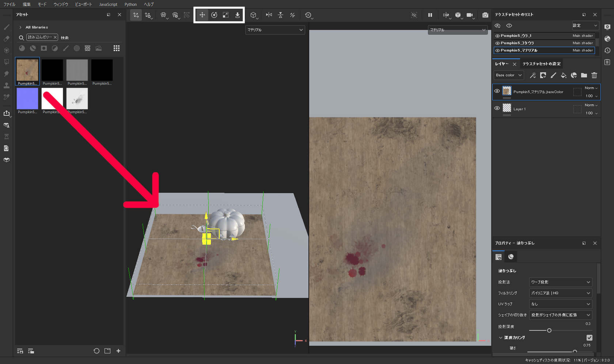Select the blue normal map Pumpkin5 thumbnail
The width and height of the screenshot is (614, 364).
(27, 99)
